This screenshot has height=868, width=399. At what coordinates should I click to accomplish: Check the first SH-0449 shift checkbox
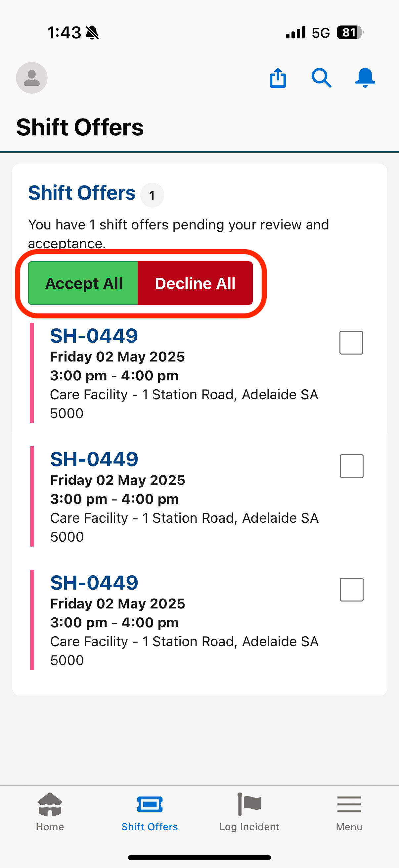tap(351, 343)
